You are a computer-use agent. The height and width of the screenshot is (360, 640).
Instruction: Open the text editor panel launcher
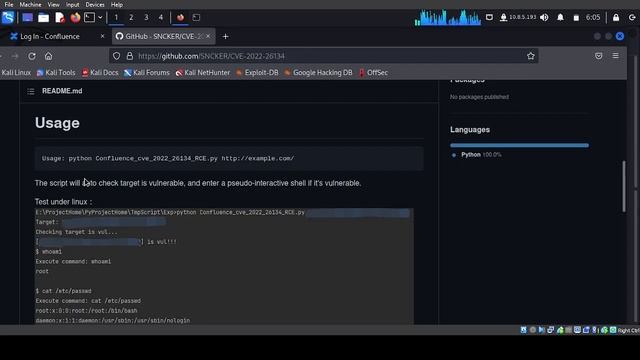point(60,18)
